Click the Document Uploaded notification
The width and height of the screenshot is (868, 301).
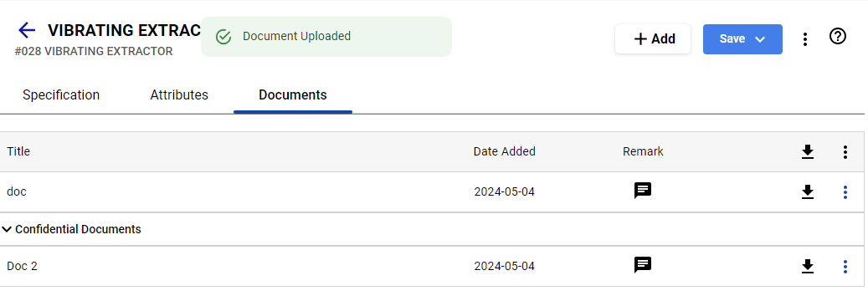[x=326, y=37]
